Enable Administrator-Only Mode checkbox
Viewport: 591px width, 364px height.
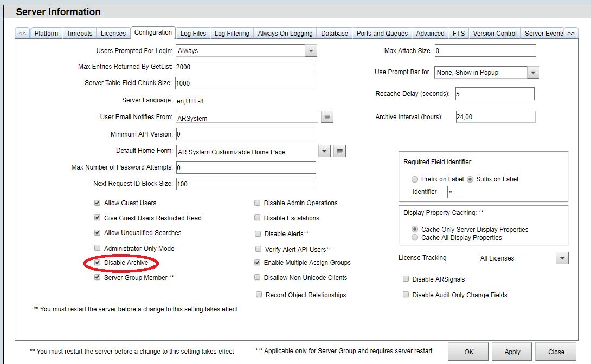click(x=98, y=248)
